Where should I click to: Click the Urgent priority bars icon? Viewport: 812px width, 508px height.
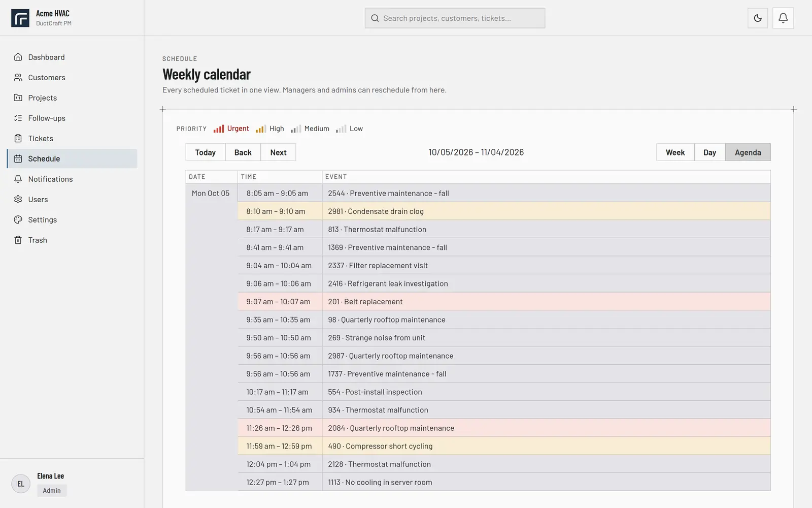pyautogui.click(x=219, y=129)
